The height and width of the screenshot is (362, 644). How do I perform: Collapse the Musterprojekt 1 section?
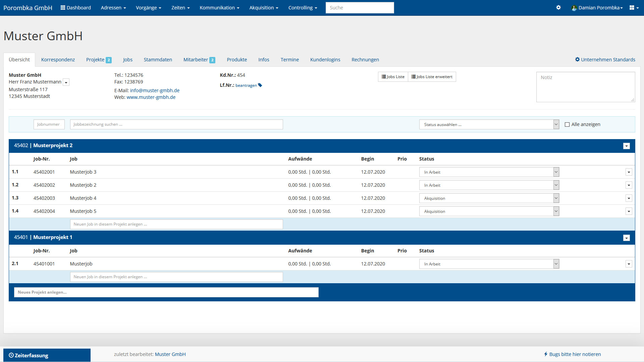627,238
